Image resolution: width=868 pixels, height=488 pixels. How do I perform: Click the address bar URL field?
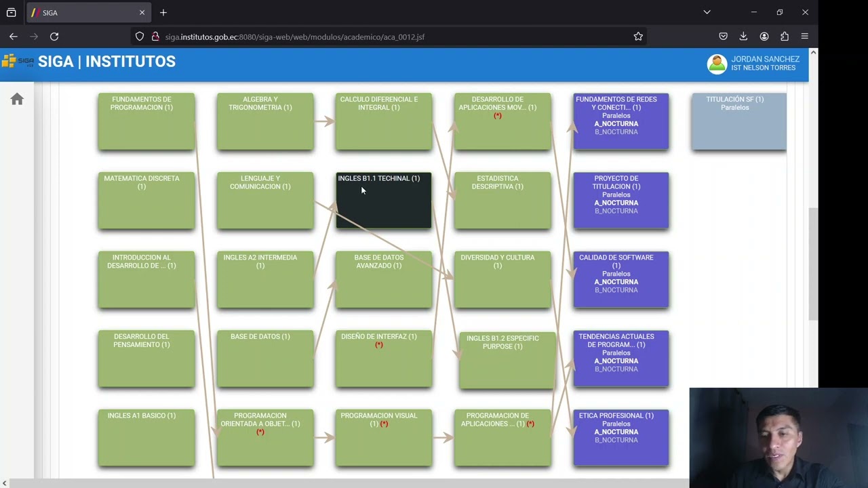[390, 37]
